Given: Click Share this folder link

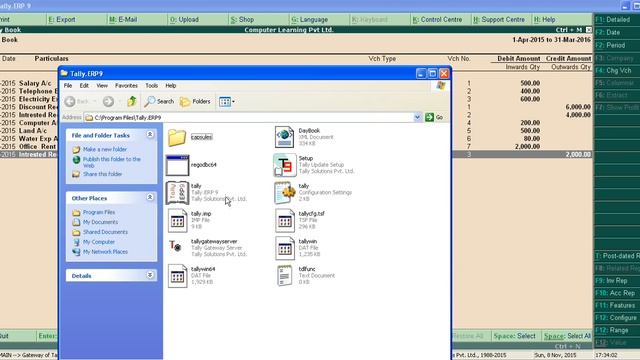Looking at the screenshot, I should 102,174.
